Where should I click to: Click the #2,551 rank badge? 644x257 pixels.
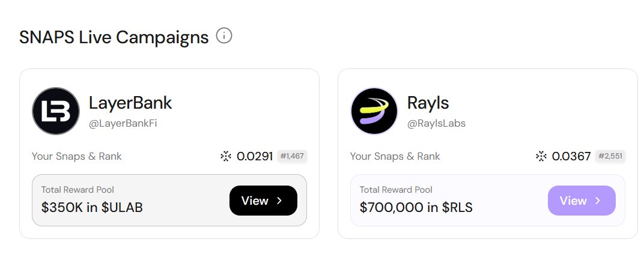pyautogui.click(x=611, y=156)
